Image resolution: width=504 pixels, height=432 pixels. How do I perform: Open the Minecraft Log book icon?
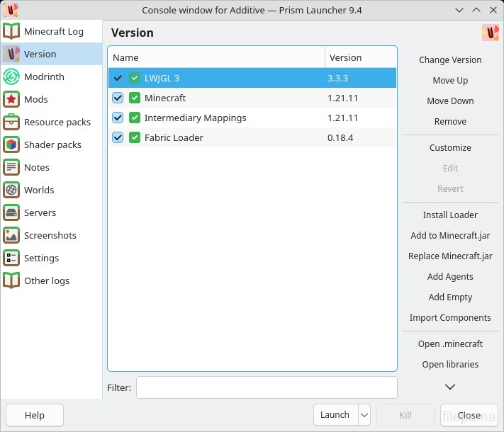click(x=11, y=31)
